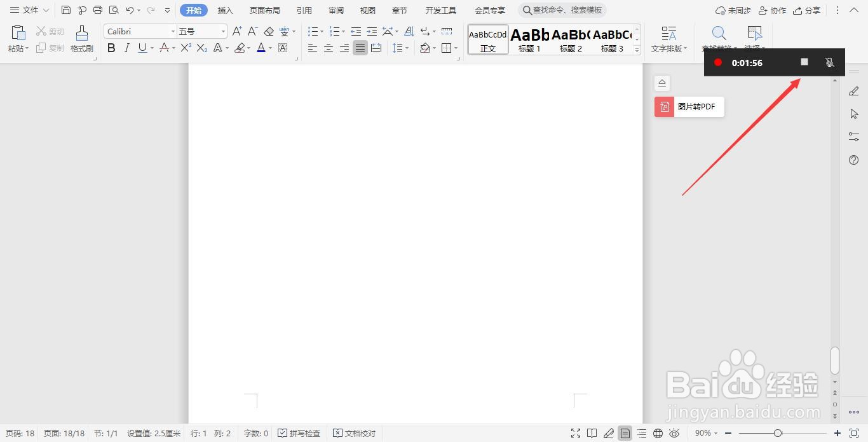Increase font size with A+ icon
This screenshot has height=442, width=868.
(237, 31)
